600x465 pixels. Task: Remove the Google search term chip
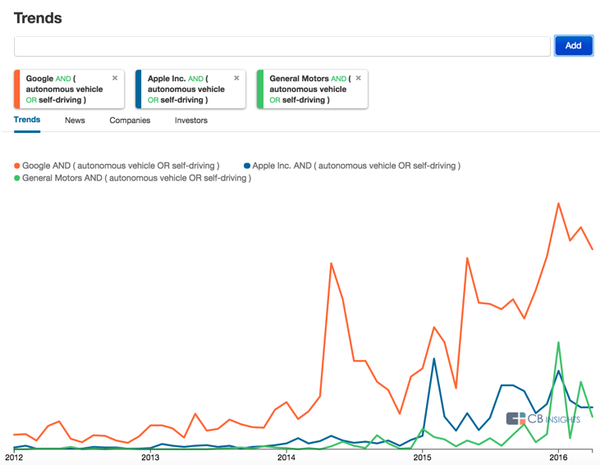114,78
